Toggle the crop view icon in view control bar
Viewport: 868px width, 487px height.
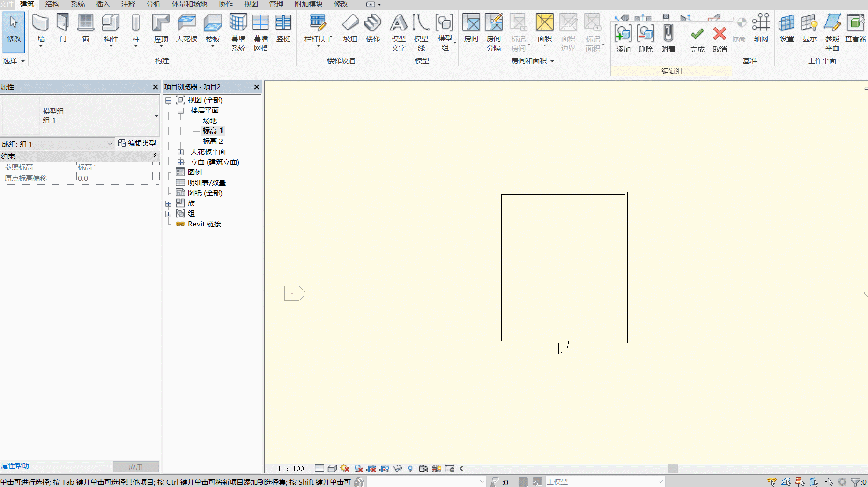coord(423,468)
